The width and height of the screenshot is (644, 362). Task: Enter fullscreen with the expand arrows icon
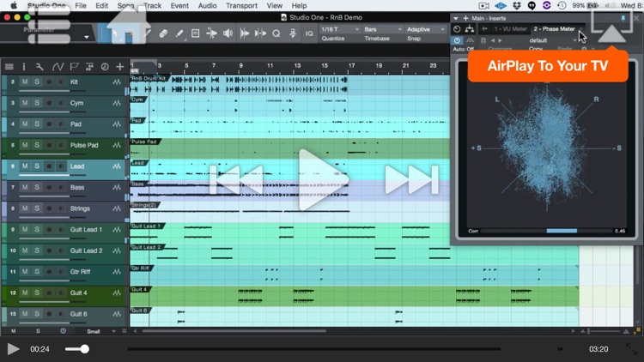pos(631,349)
